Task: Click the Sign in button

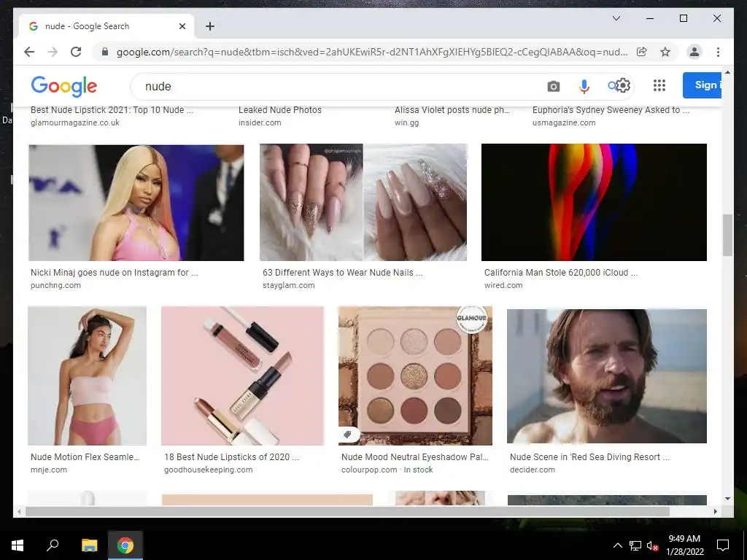Action: [x=703, y=85]
